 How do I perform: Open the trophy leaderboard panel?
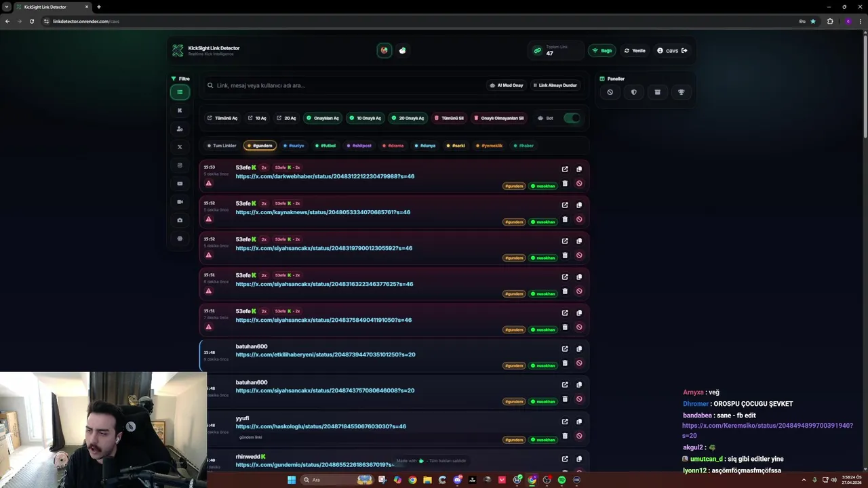[682, 92]
